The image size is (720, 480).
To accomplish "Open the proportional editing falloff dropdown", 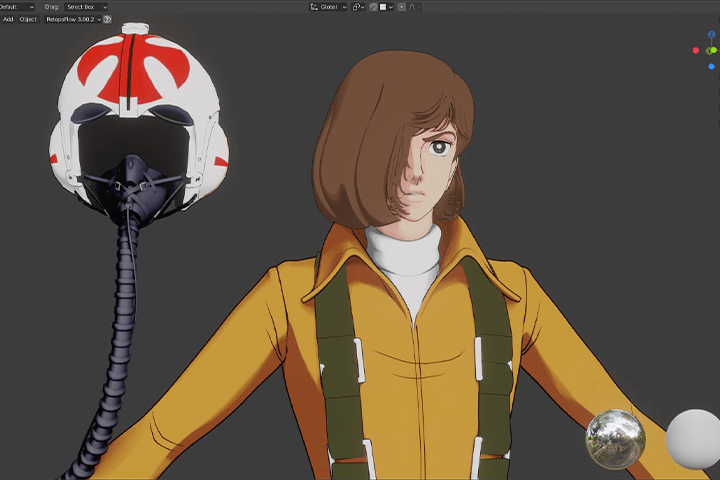I will tap(415, 7).
